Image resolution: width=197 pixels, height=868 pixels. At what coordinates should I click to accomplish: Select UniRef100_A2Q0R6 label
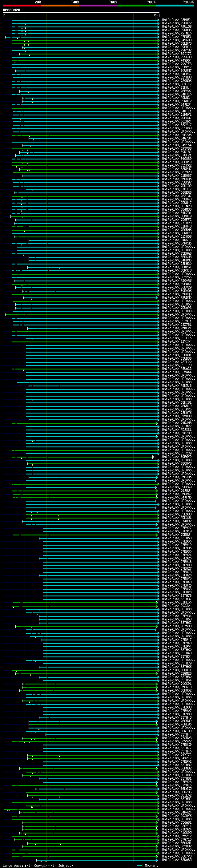[177, 280]
